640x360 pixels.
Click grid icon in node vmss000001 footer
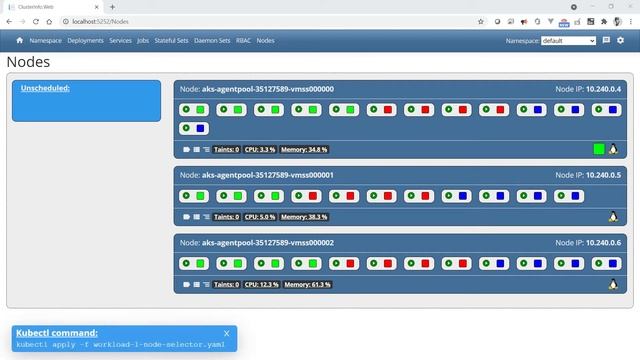tap(196, 217)
